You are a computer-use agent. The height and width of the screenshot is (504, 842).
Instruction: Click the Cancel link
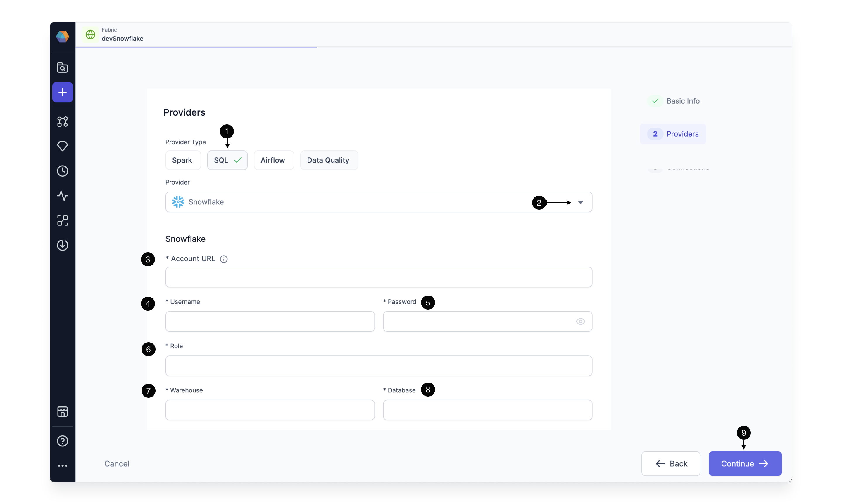[x=117, y=464]
